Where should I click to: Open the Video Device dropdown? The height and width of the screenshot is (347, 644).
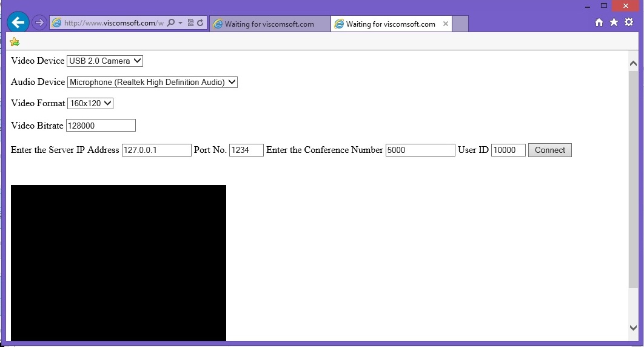click(x=105, y=61)
